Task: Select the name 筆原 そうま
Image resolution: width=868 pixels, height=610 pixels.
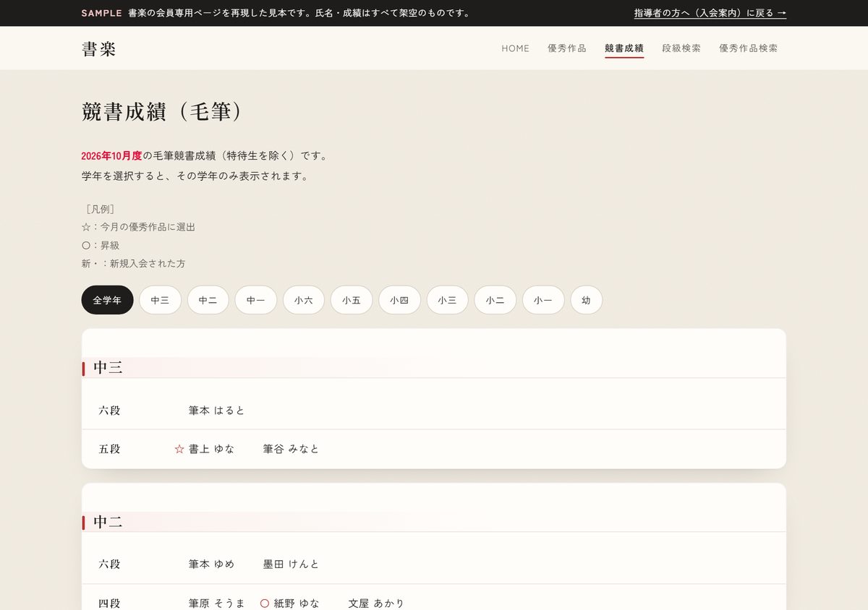Action: [x=216, y=603]
